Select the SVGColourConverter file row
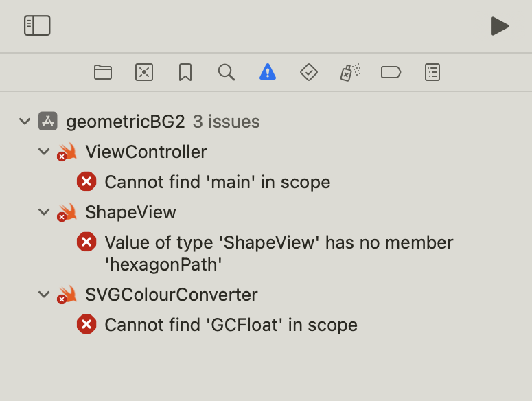532x401 pixels. coord(171,295)
